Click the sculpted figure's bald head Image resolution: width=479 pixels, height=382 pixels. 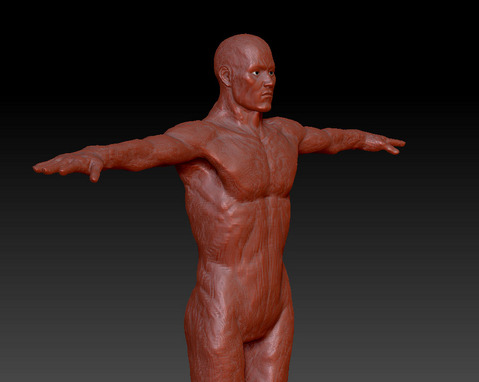tap(245, 73)
